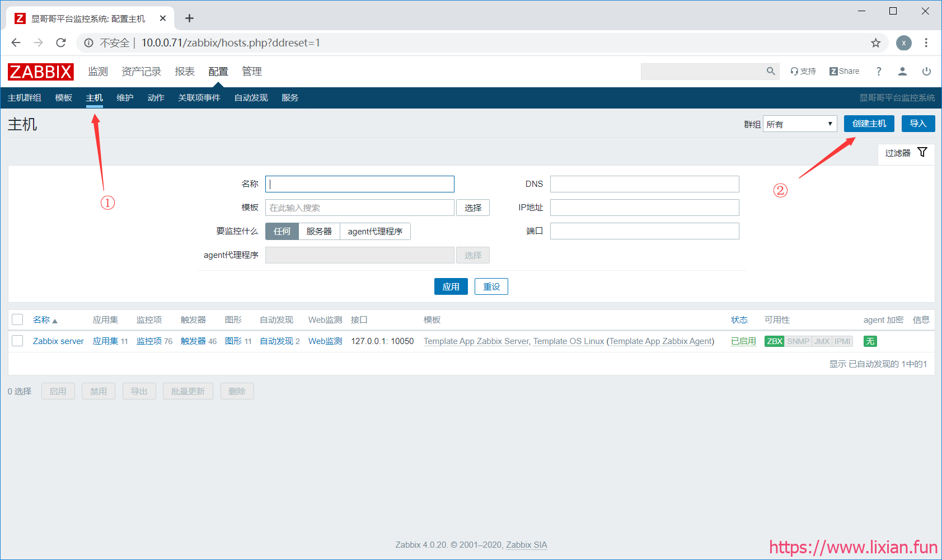Open the support headset link

pos(803,71)
